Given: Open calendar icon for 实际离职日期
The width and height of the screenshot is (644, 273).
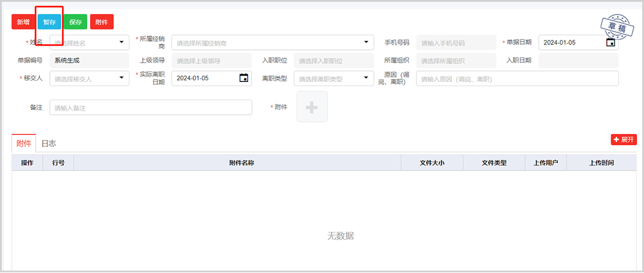Looking at the screenshot, I should (244, 78).
